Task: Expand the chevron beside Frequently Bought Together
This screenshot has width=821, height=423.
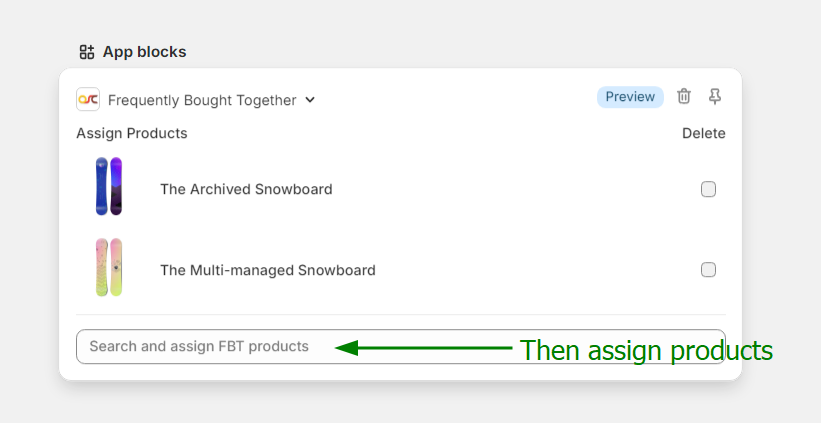Action: (x=310, y=100)
